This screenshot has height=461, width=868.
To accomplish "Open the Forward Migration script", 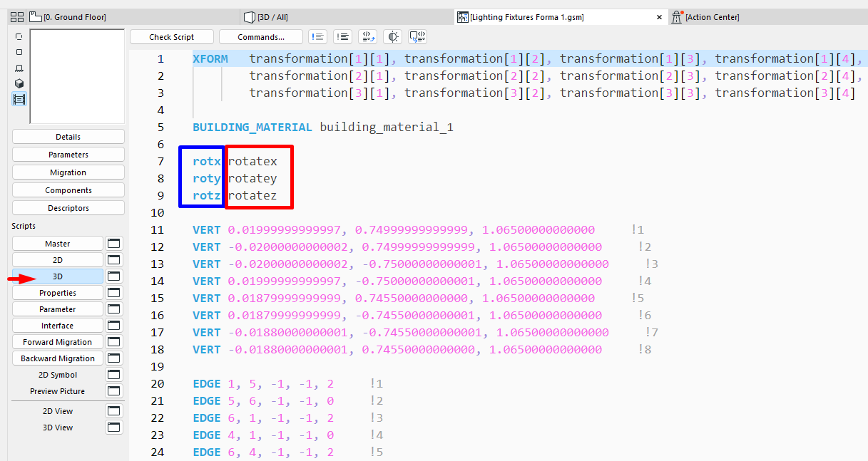I will tap(58, 342).
